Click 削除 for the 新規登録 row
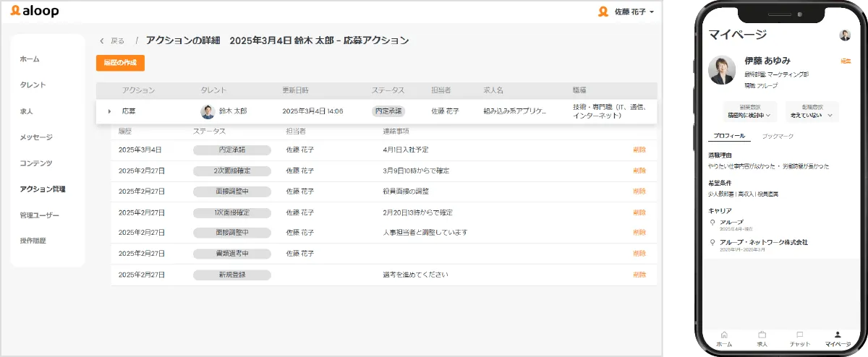868x357 pixels. pos(639,275)
